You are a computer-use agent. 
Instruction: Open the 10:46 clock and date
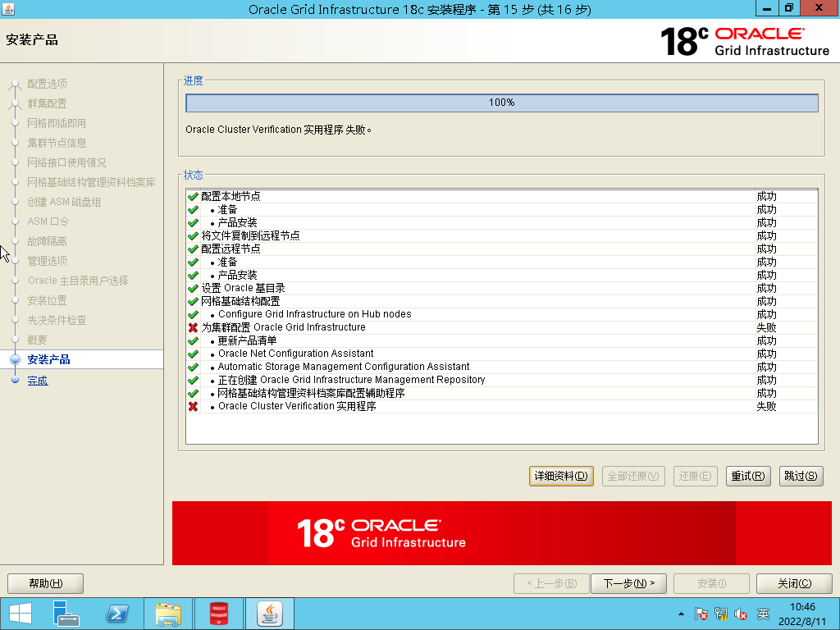click(x=802, y=614)
